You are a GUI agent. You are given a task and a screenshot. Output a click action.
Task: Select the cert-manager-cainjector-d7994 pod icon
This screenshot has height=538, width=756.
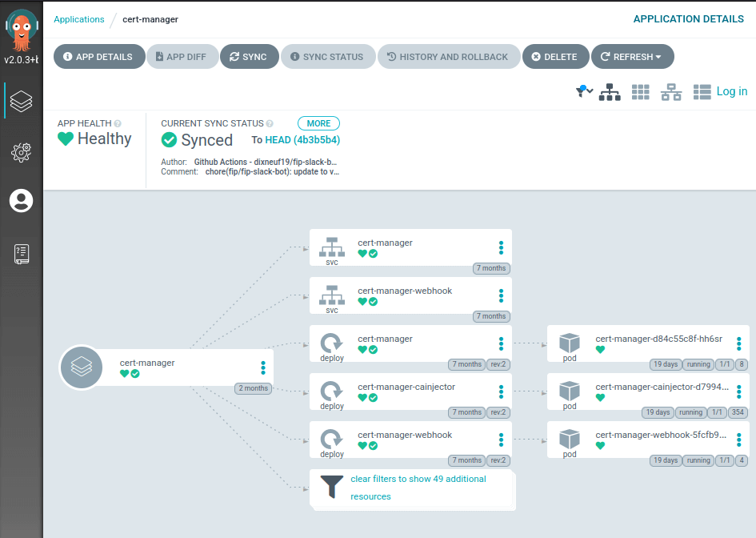[x=570, y=391]
